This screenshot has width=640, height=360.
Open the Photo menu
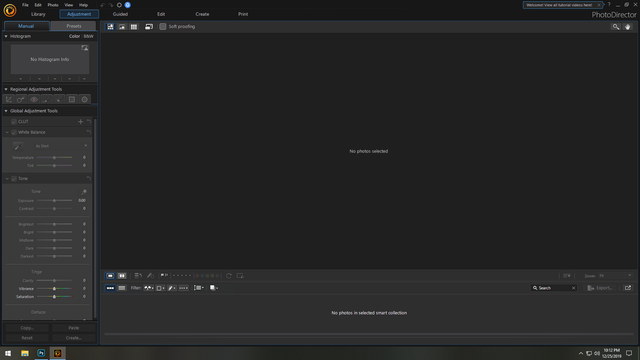pos(53,5)
